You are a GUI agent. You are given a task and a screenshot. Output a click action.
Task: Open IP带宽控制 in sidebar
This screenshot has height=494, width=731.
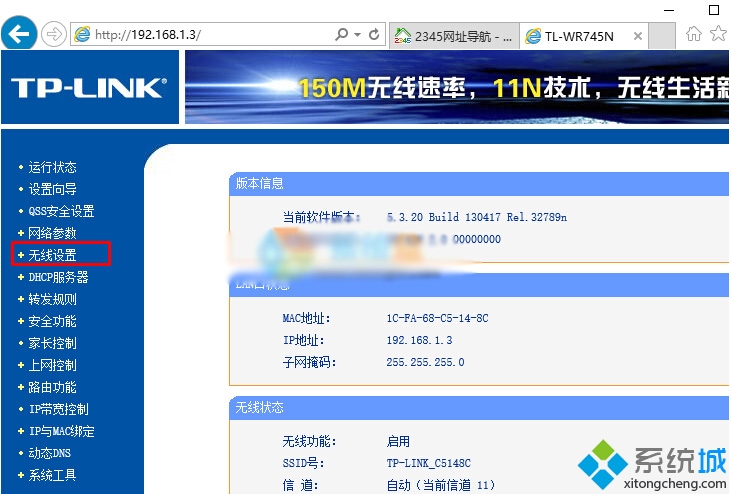pyautogui.click(x=59, y=409)
